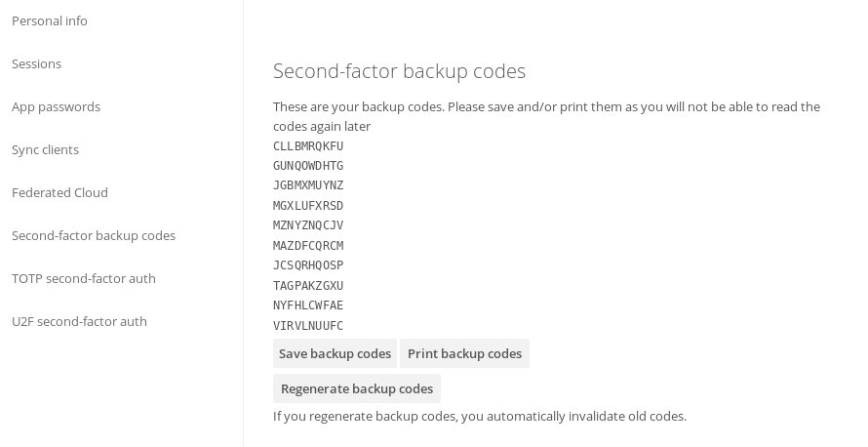Click Save backup codes button
This screenshot has height=447, width=868.
tap(335, 353)
